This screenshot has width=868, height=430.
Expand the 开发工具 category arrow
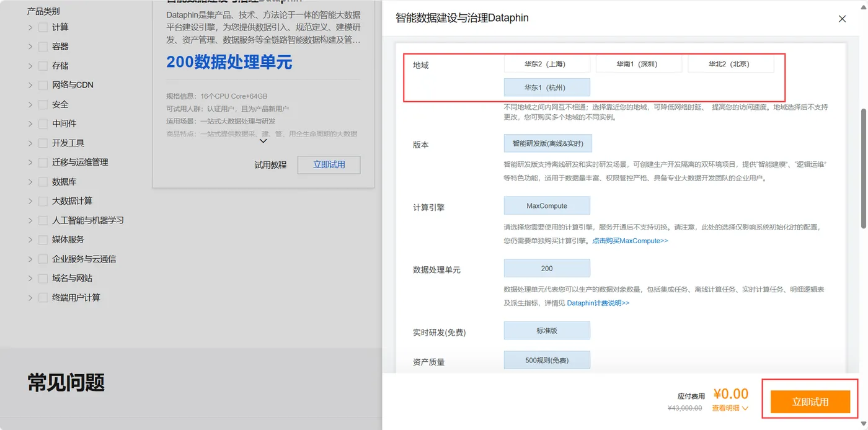30,143
